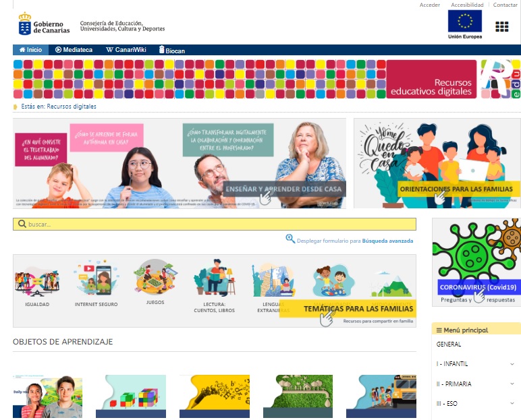Click the search magnifier in yellow bar
Image resolution: width=521 pixels, height=420 pixels.
click(x=22, y=224)
